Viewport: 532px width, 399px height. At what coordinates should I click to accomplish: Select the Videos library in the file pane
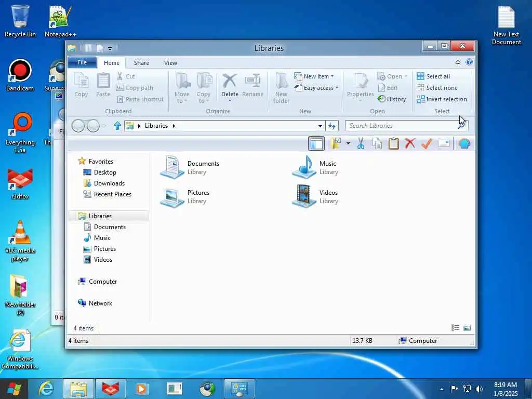[315, 196]
